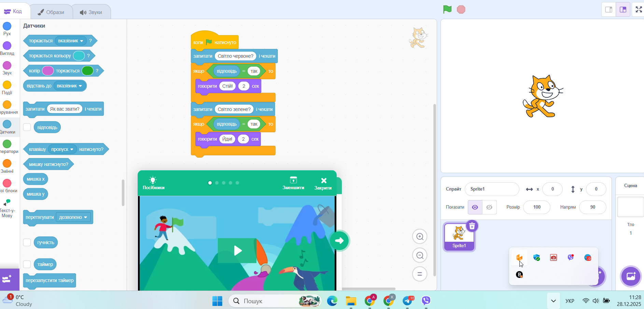Tick the відповідь reporter checkbox
Image resolution: width=644 pixels, height=309 pixels.
click(x=27, y=127)
